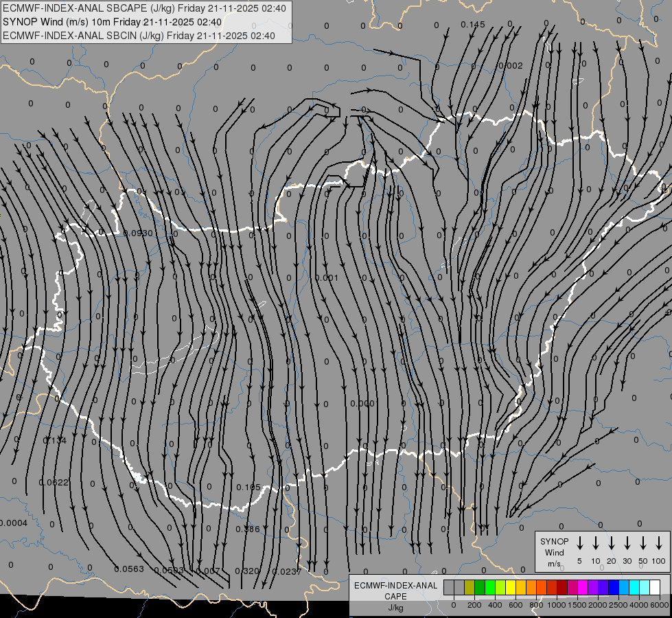Click the m/s unit in wind legend
672x618 pixels.
tap(554, 564)
